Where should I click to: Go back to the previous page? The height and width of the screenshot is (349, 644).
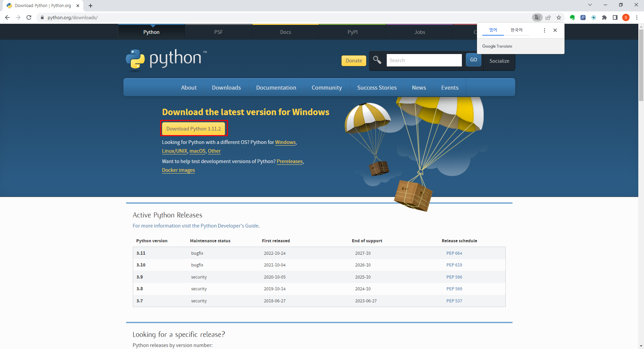pos(7,17)
